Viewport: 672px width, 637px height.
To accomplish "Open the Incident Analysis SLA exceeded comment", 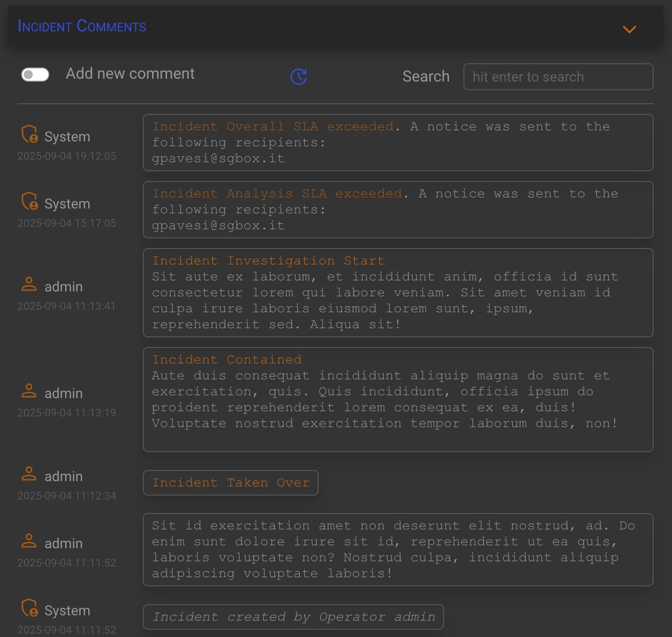I will point(398,209).
